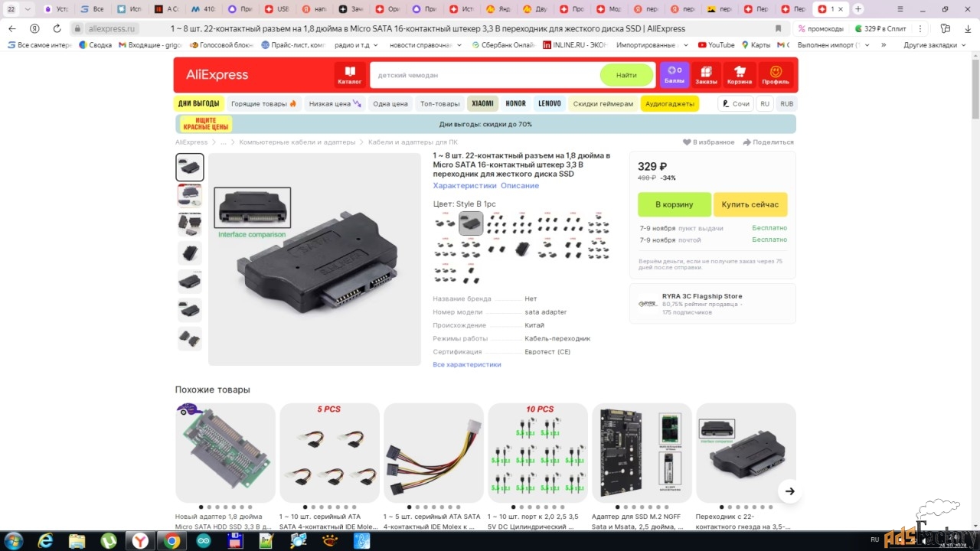The height and width of the screenshot is (551, 980).
Task: Select the highlighted Style B 1pc variant
Action: (x=471, y=224)
